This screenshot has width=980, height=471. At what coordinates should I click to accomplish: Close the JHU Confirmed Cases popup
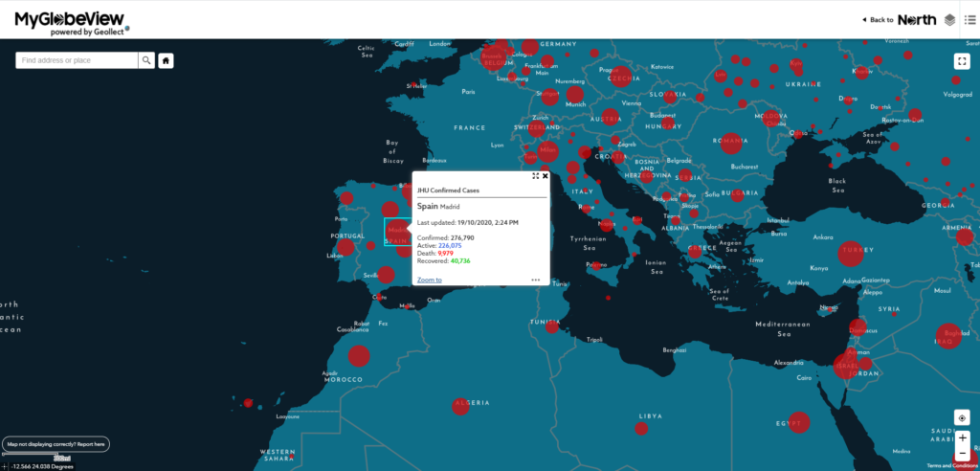coord(545,176)
